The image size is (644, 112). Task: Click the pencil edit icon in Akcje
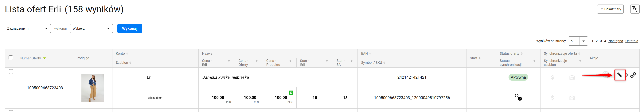pos(619,75)
